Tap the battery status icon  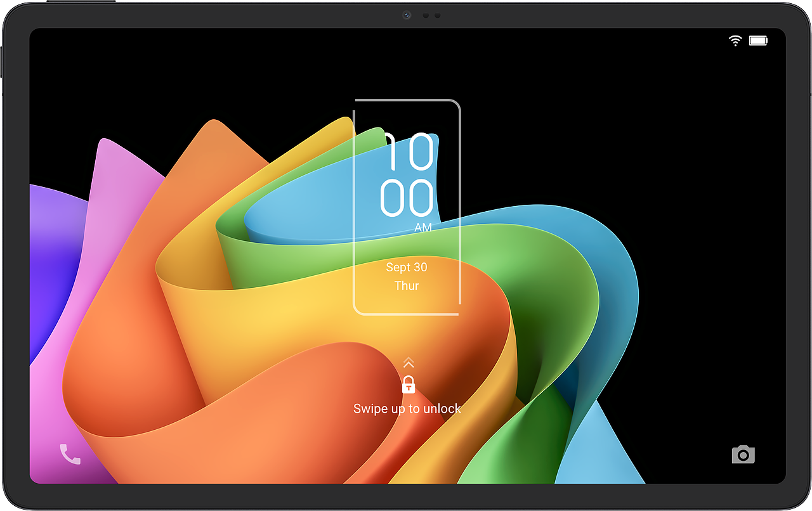coord(758,41)
